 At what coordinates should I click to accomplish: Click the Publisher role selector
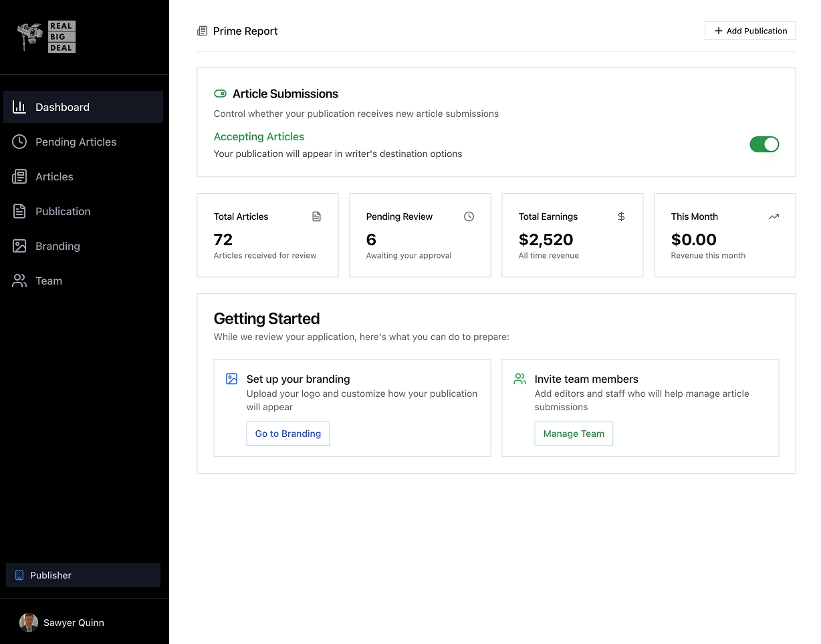click(83, 575)
